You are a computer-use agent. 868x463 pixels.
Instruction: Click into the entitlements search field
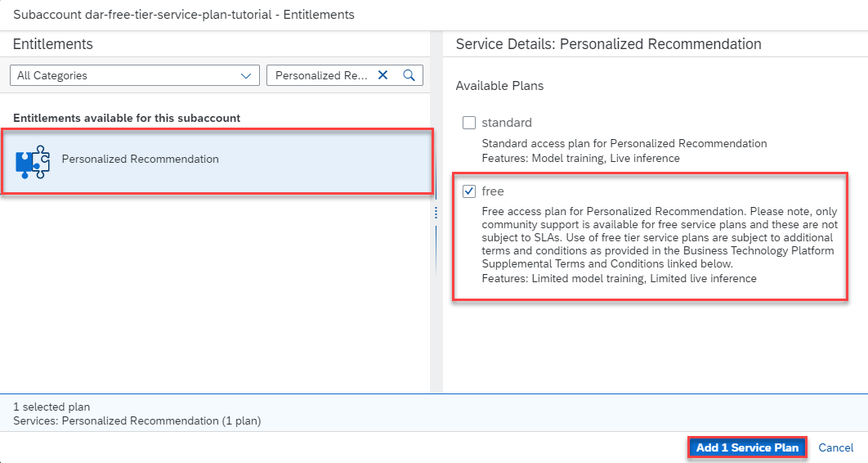point(322,75)
